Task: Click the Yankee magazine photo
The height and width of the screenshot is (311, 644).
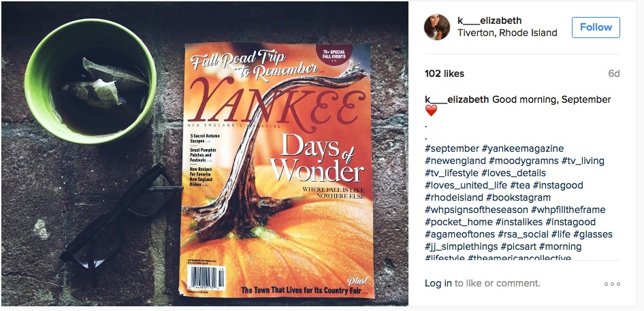Action: pos(204,153)
